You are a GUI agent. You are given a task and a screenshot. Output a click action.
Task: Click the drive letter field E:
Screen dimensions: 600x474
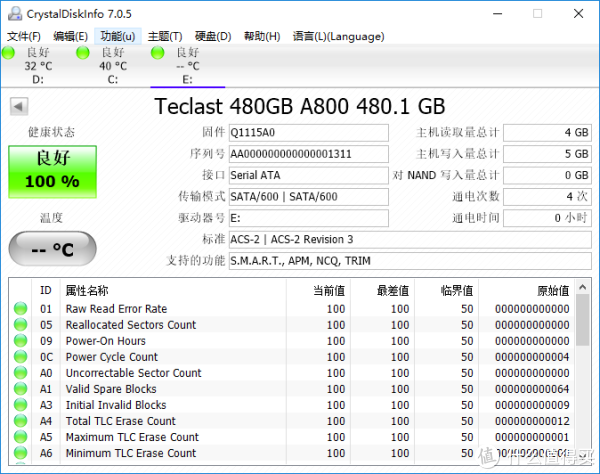coord(308,218)
